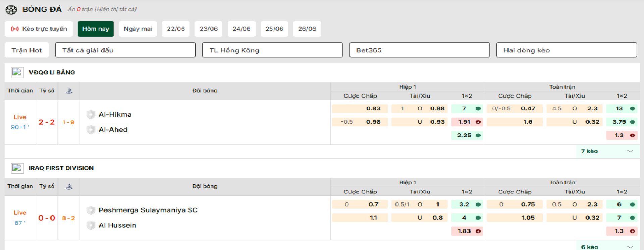
Task: Click the 0 - 0 score
Action: (x=47, y=218)
